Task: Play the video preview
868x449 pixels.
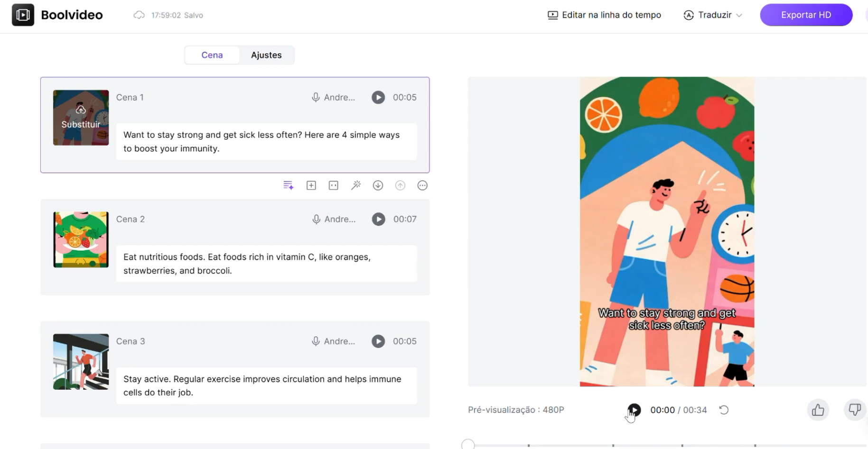Action: pos(634,410)
